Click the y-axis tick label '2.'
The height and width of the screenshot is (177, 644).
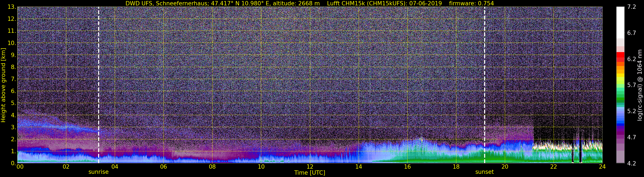coord(14,139)
